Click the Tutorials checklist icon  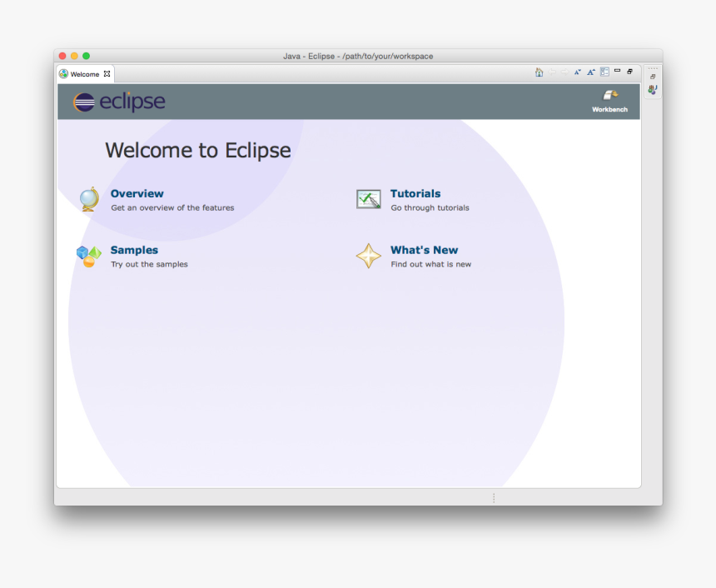[x=368, y=199]
